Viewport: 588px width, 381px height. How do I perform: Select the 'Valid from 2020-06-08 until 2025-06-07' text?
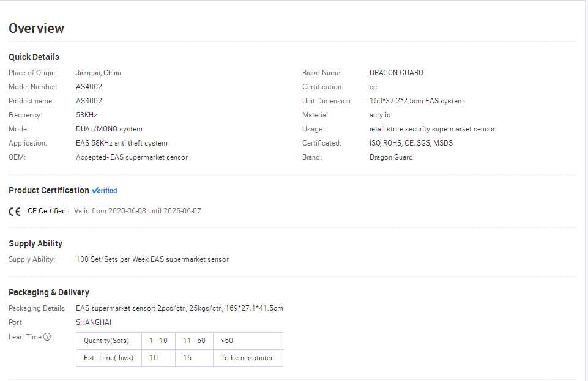[x=137, y=211]
